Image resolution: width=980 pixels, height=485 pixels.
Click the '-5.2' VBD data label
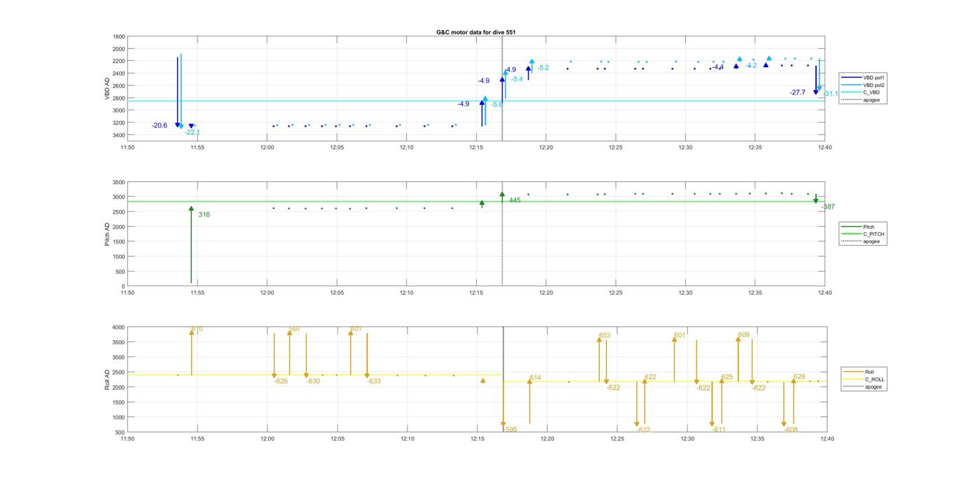click(543, 68)
